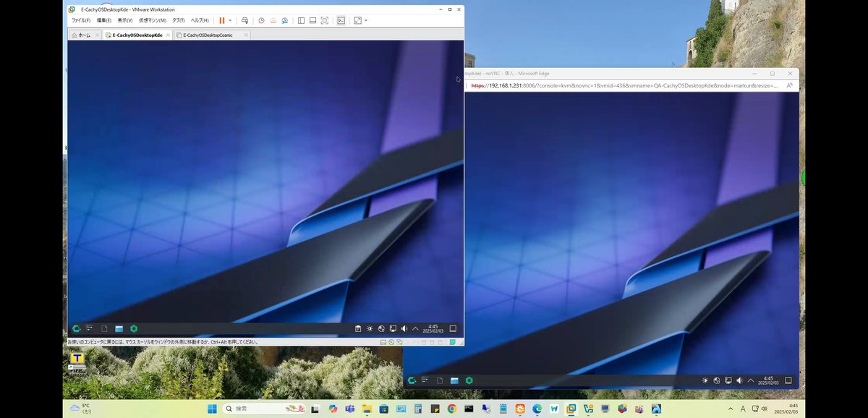This screenshot has height=418, width=868.
Task: Open the weather widget showing 5°C
Action: point(81,409)
